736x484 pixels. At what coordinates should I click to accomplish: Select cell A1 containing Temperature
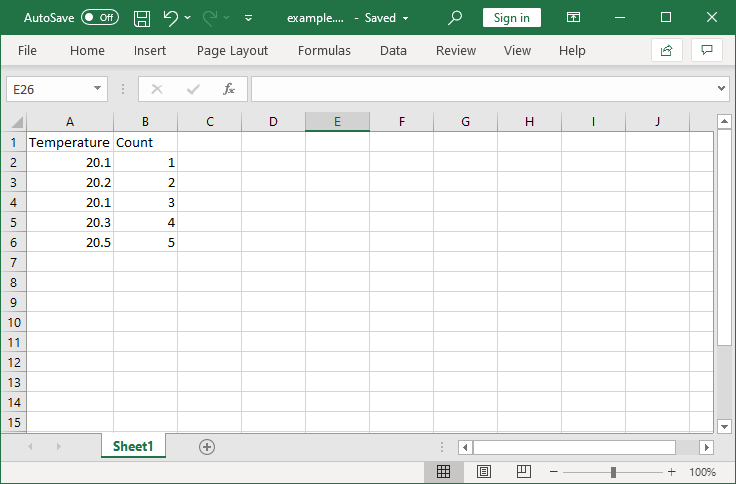coord(69,142)
